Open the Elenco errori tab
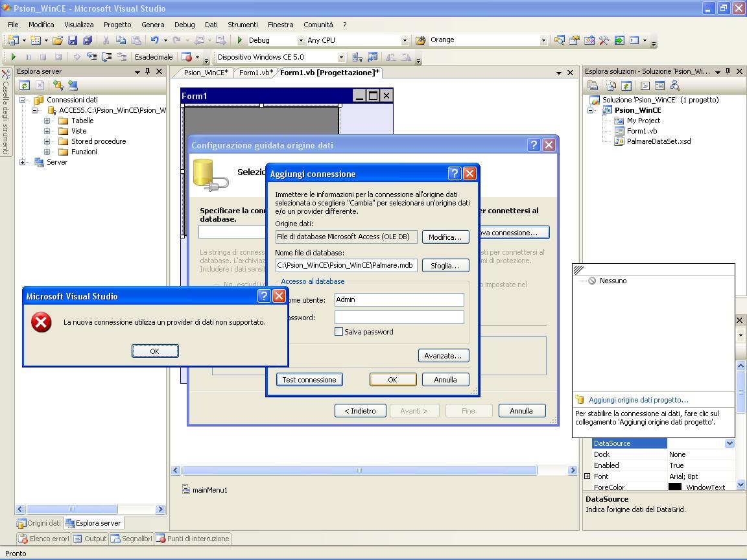The height and width of the screenshot is (560, 747). [44, 539]
